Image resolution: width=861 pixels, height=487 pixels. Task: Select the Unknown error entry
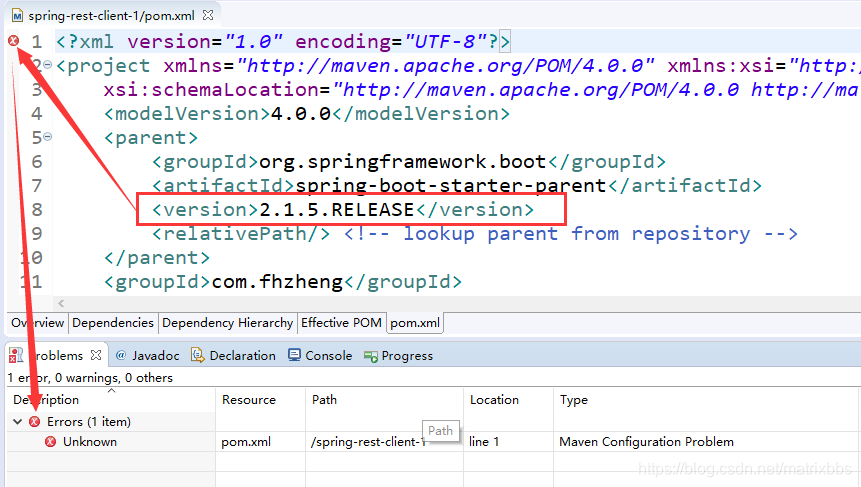[90, 442]
